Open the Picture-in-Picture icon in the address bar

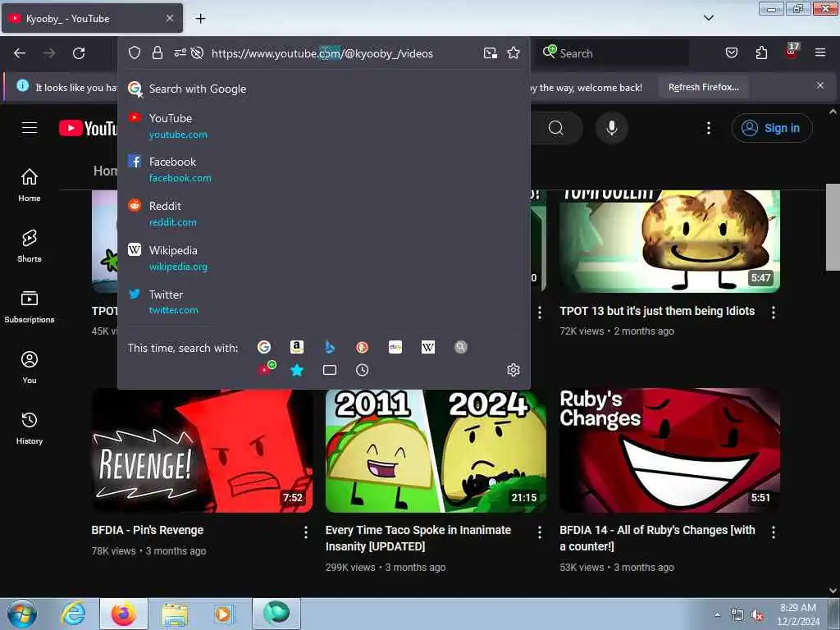pyautogui.click(x=491, y=52)
